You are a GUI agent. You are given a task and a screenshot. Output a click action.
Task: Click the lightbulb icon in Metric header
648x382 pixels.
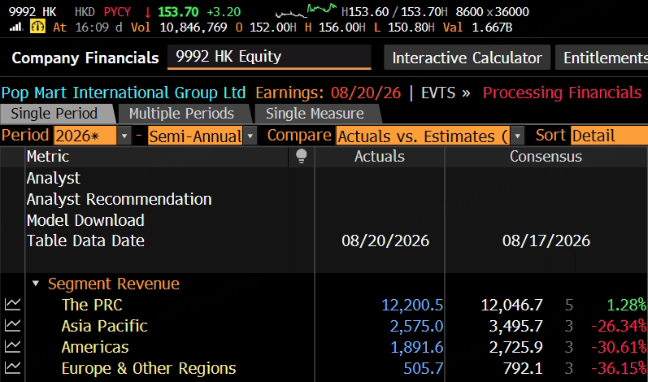pyautogui.click(x=301, y=156)
